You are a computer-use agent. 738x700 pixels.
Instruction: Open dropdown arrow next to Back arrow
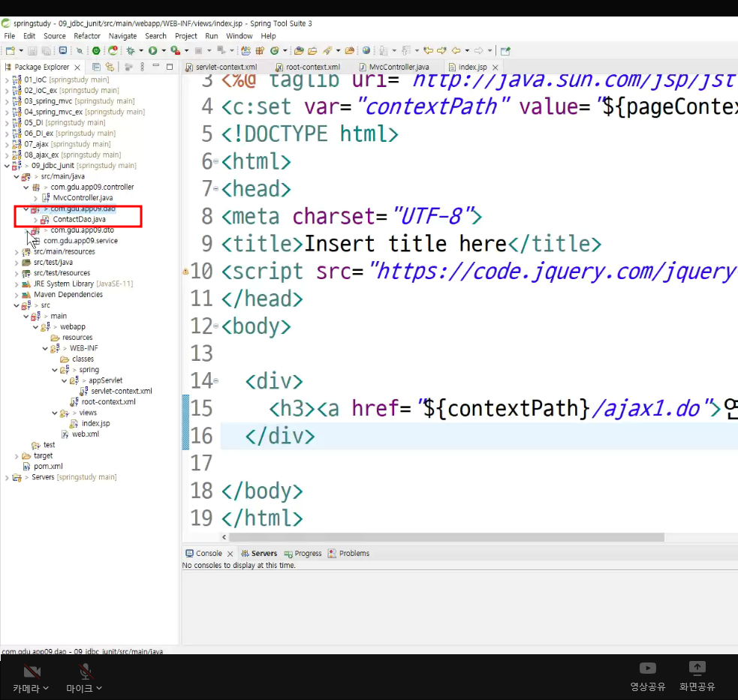click(x=467, y=51)
